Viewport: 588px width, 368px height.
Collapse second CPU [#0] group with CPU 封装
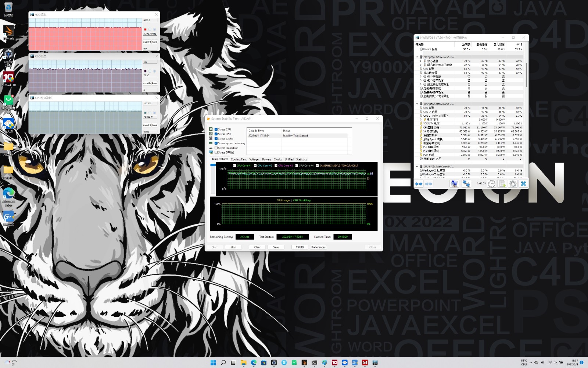pos(417,104)
